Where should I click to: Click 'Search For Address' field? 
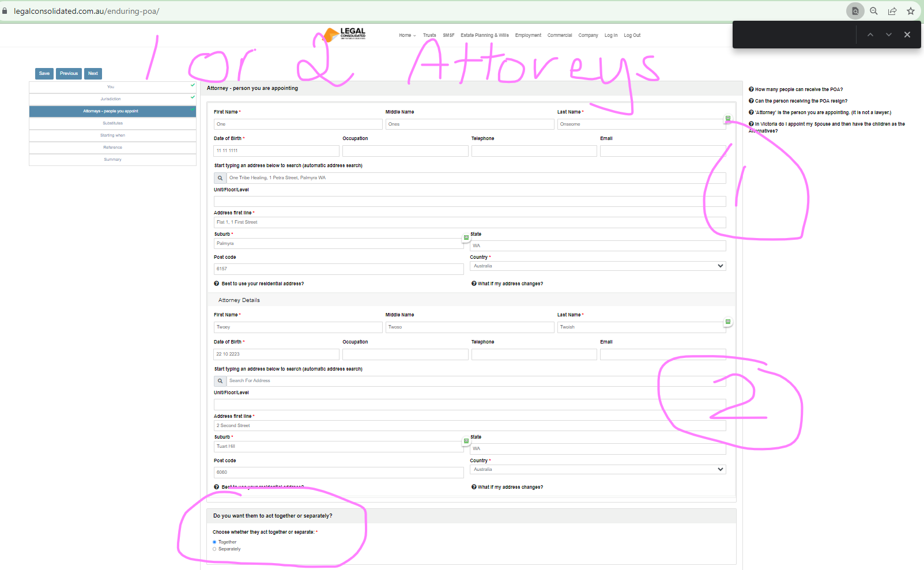pos(476,381)
